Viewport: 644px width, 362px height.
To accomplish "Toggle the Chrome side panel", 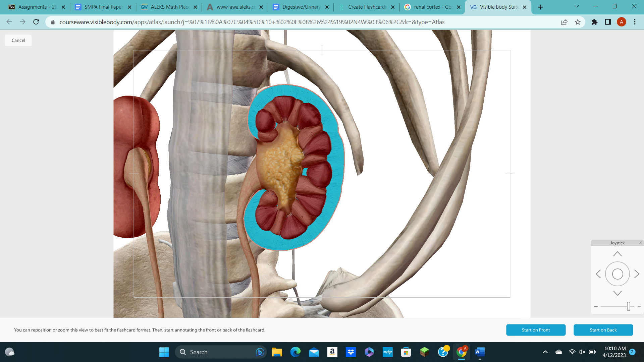I will [x=608, y=22].
